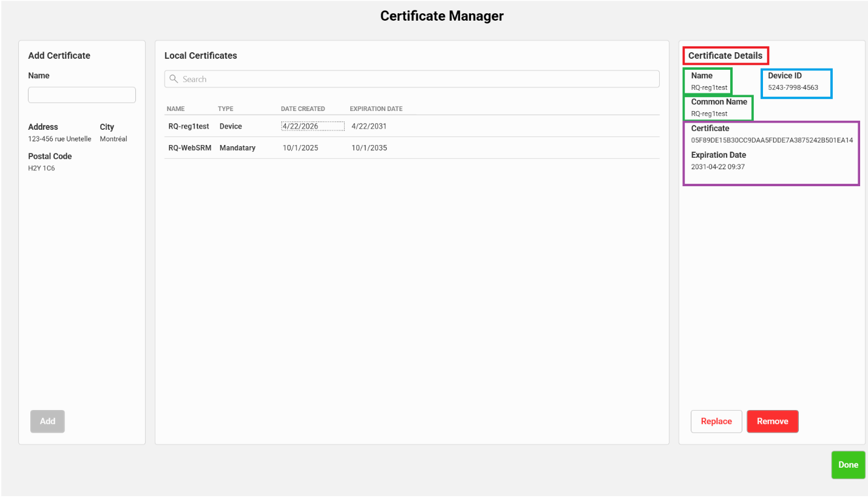Select the RQ-WebSRM certificate row name

click(190, 148)
